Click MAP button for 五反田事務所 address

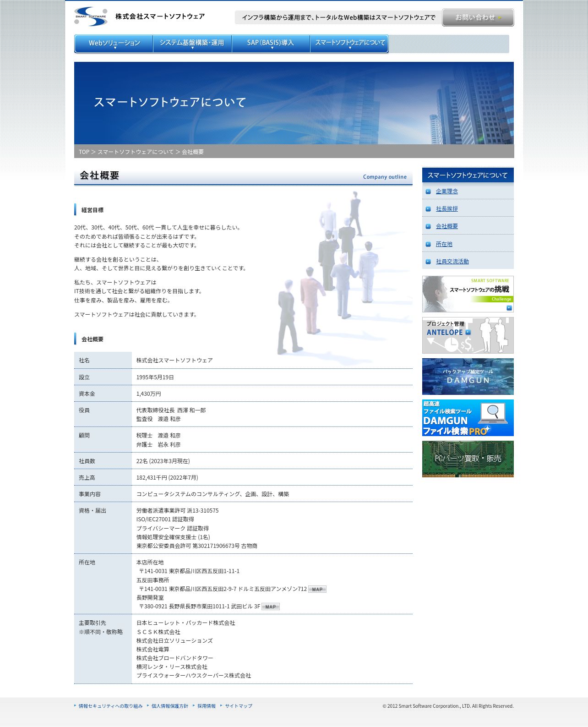click(317, 589)
